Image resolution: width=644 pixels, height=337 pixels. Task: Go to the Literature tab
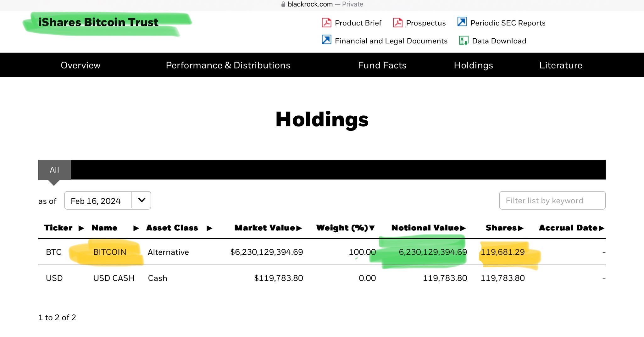(x=561, y=65)
